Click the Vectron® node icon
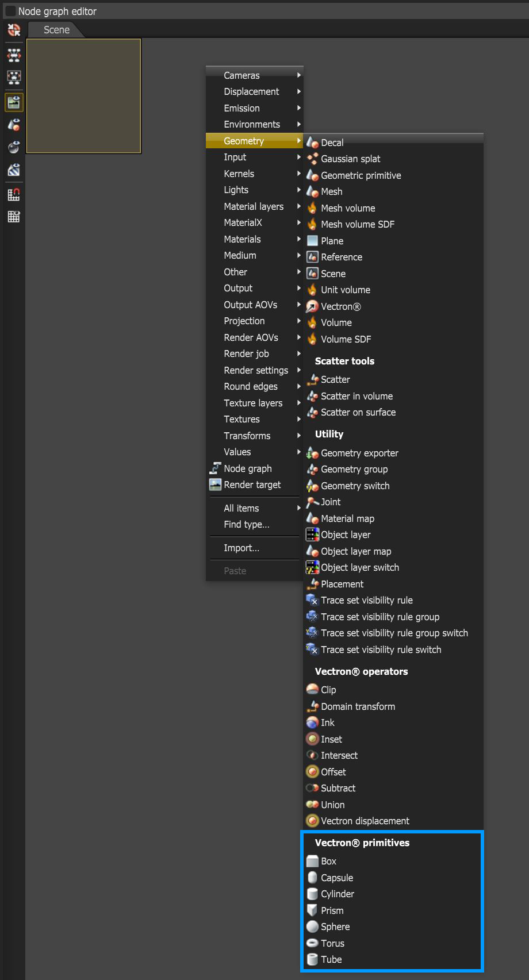The image size is (529, 980). pos(312,306)
